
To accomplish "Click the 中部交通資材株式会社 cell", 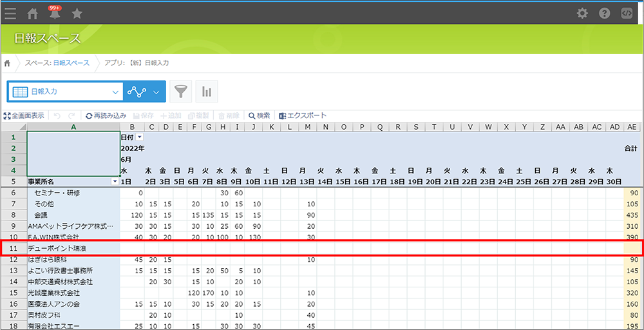I will [x=73, y=282].
